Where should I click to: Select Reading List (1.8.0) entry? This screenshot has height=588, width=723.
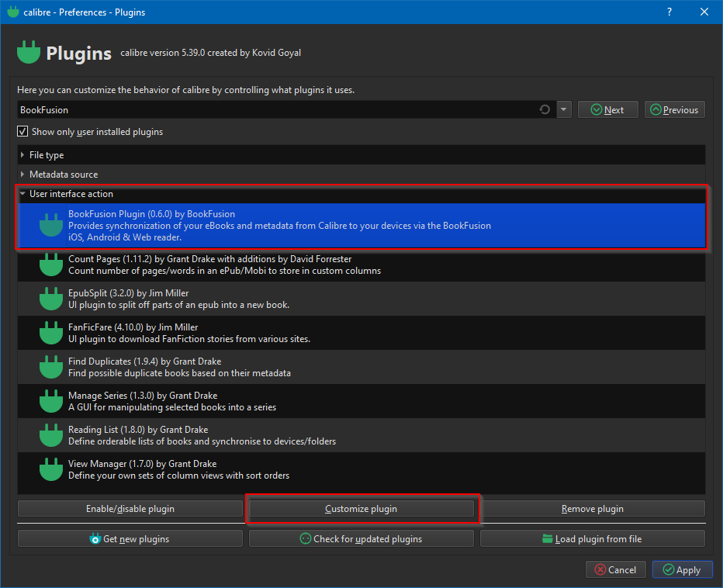point(361,435)
